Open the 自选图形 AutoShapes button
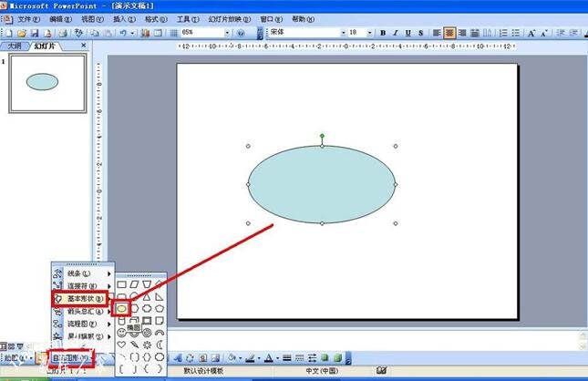Screen dimensions: 588x381 pos(71,358)
